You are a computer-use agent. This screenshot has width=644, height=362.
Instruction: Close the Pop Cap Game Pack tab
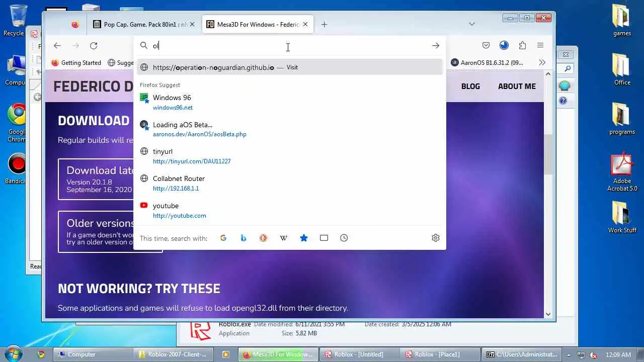pyautogui.click(x=192, y=24)
